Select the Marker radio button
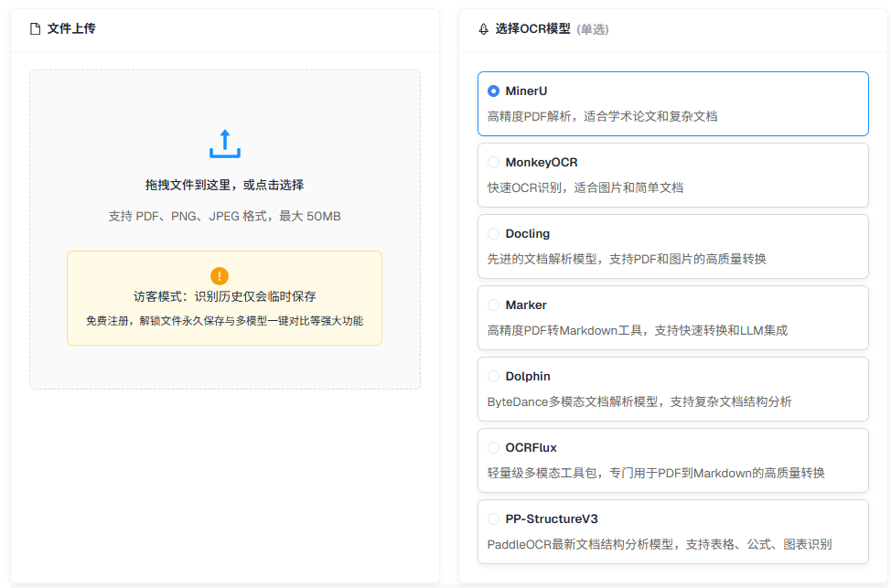Image resolution: width=891 pixels, height=588 pixels. [493, 305]
